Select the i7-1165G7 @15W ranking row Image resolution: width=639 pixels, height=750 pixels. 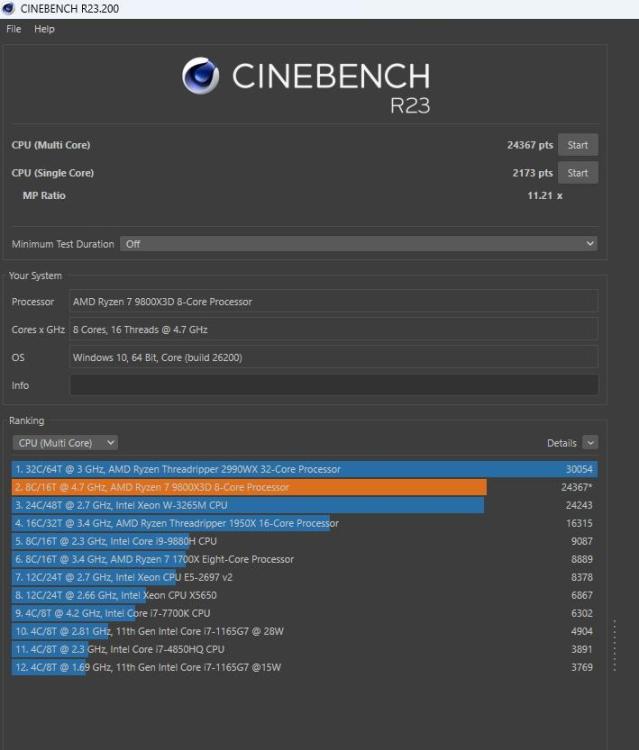(305, 667)
